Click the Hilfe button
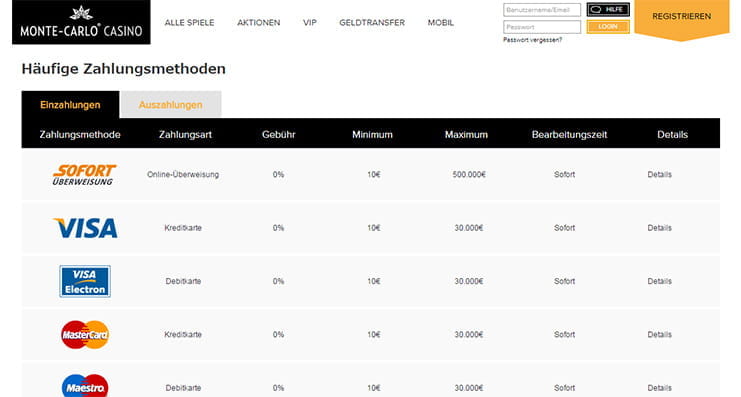This screenshot has width=741, height=397. point(608,9)
